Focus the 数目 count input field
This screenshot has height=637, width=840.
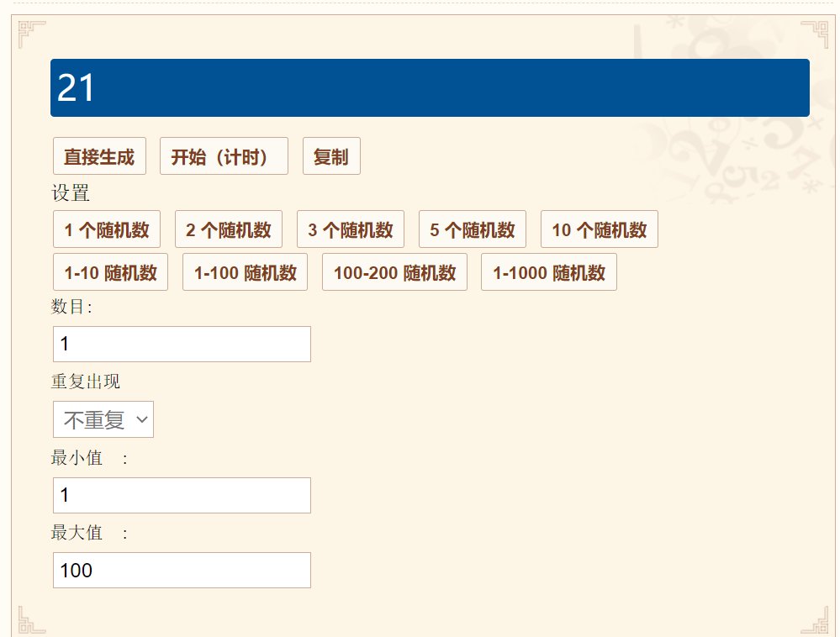[182, 345]
